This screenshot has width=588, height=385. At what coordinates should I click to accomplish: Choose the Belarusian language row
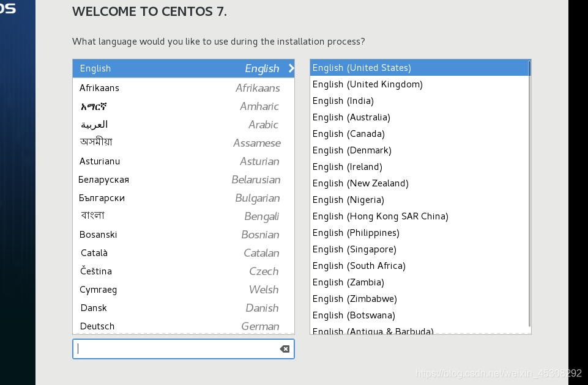tap(184, 180)
